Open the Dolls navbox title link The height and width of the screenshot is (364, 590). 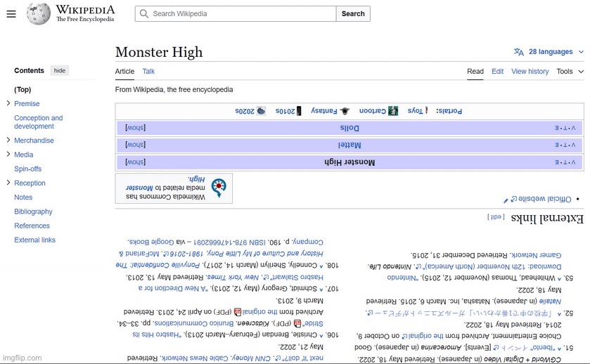[x=349, y=128]
